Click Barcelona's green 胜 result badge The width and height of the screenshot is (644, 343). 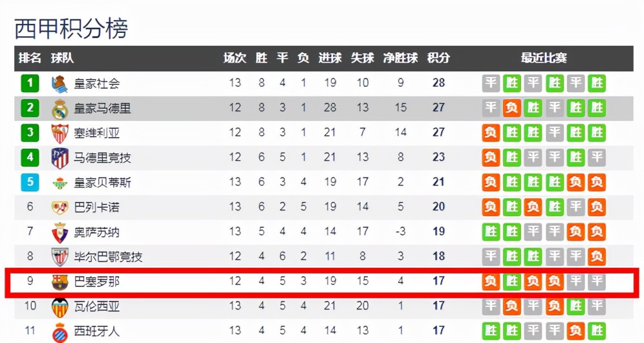tap(512, 281)
